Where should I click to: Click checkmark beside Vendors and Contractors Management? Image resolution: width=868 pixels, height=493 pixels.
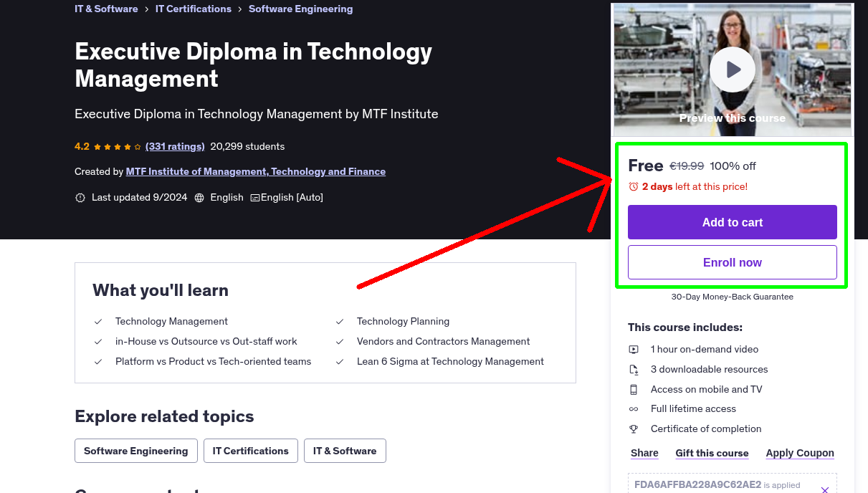(x=340, y=342)
